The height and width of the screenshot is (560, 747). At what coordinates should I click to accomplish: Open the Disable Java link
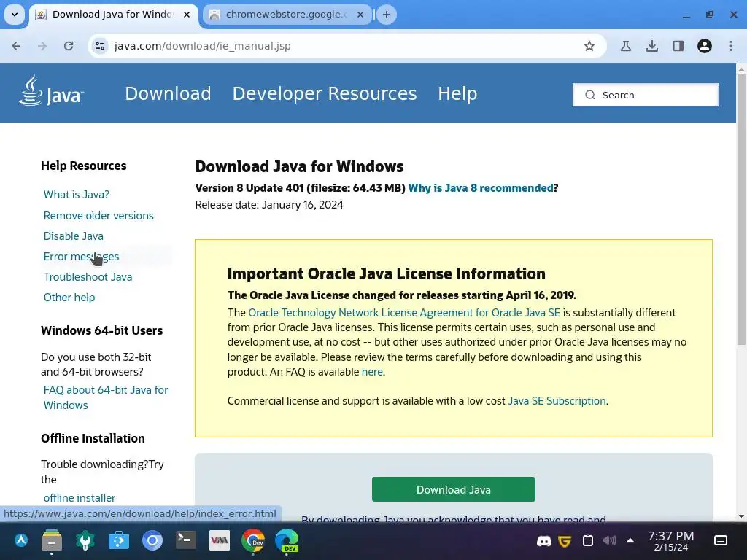point(74,236)
